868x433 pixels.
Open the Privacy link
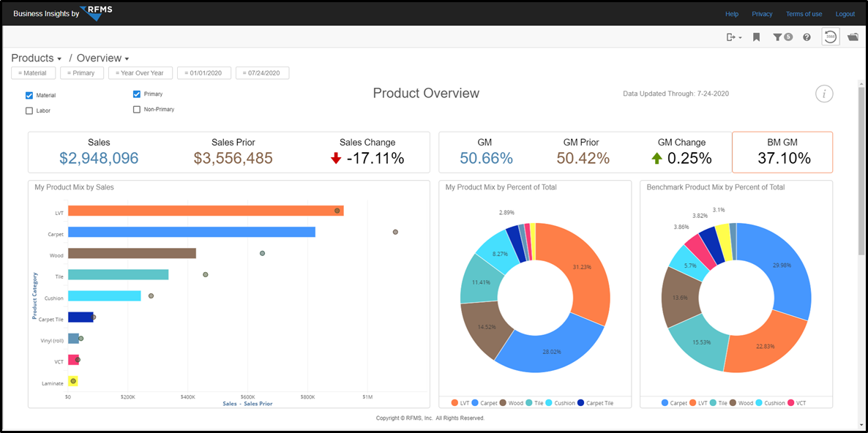click(x=763, y=14)
